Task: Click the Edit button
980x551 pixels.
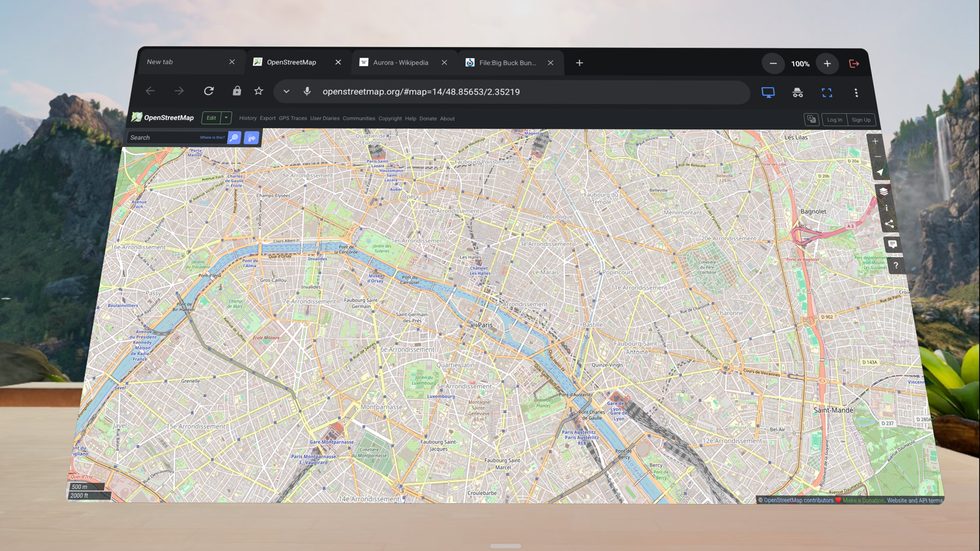Action: point(211,118)
